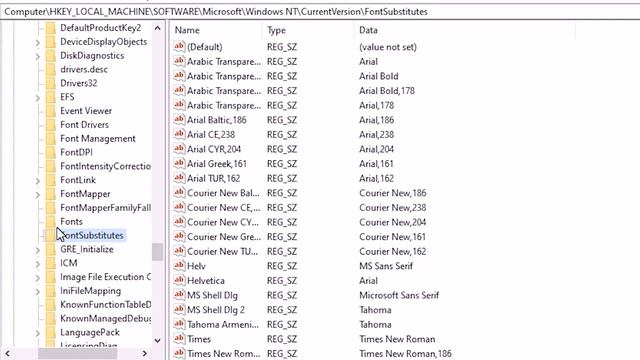Click the FontDPI folder icon

[51, 152]
